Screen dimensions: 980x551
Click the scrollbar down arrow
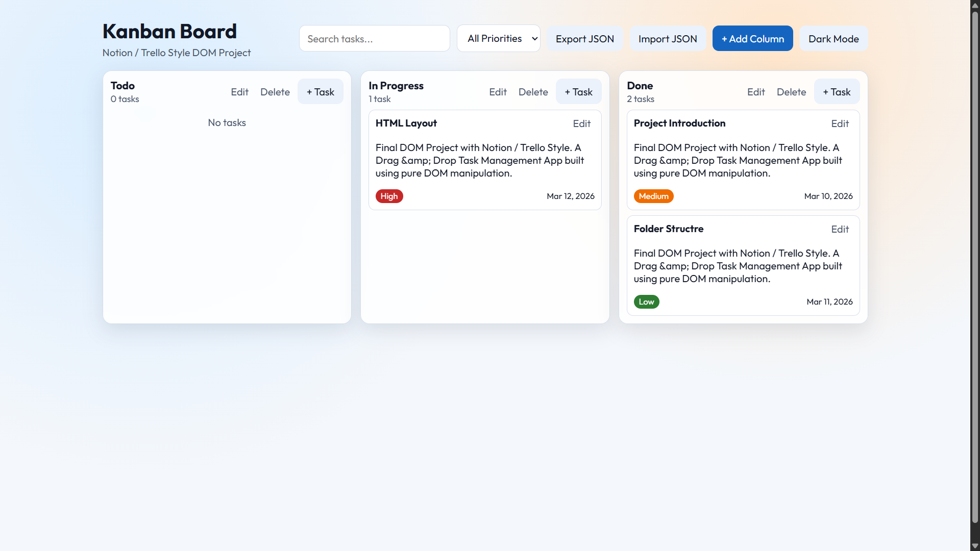pyautogui.click(x=975, y=546)
